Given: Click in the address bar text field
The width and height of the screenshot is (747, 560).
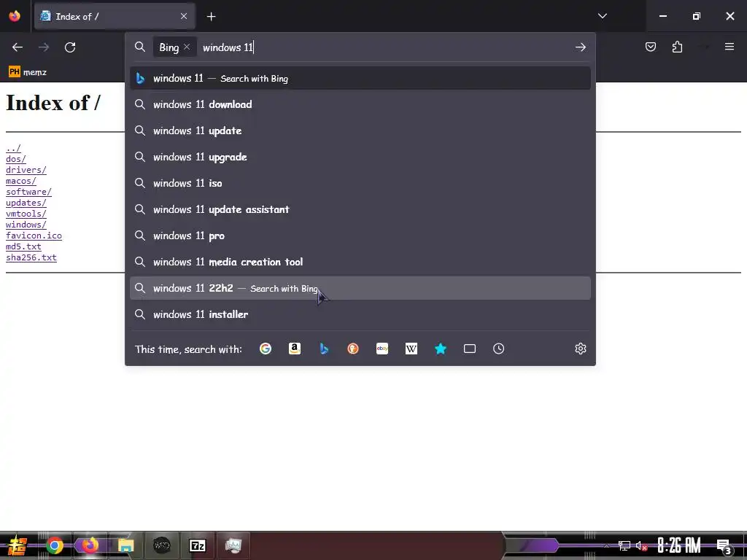Looking at the screenshot, I should (x=386, y=47).
